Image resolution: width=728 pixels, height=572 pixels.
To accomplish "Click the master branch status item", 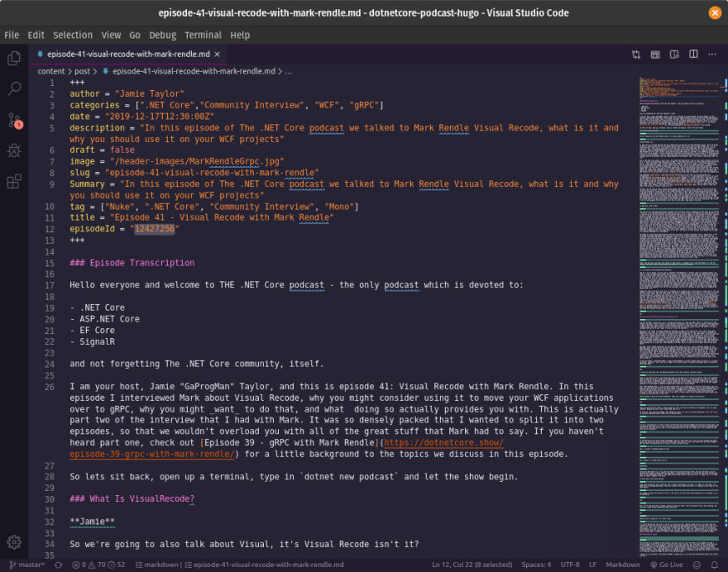I will 27,565.
